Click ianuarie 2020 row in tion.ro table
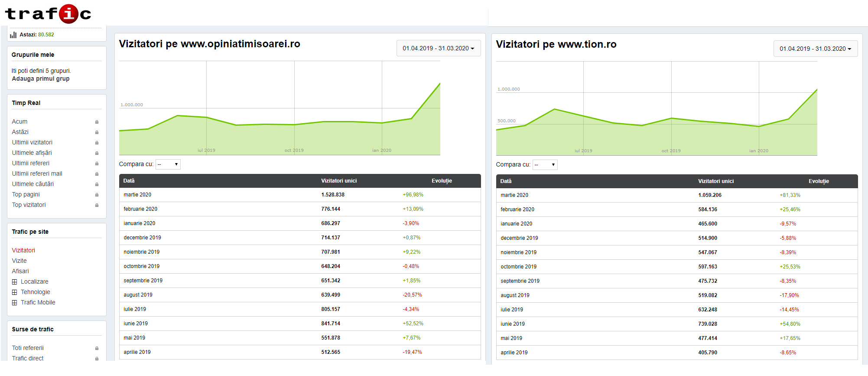The width and height of the screenshot is (868, 376). 677,224
